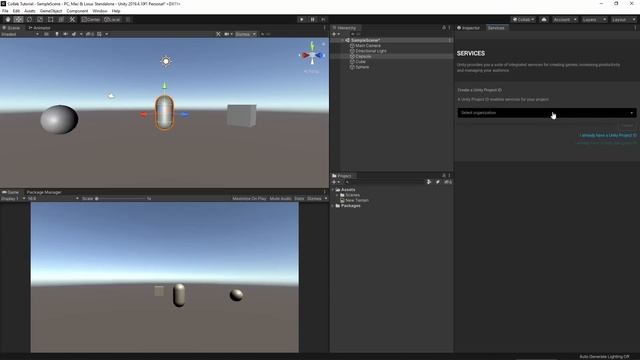
Task: Switch to the Package Manager tab
Action: [x=44, y=192]
